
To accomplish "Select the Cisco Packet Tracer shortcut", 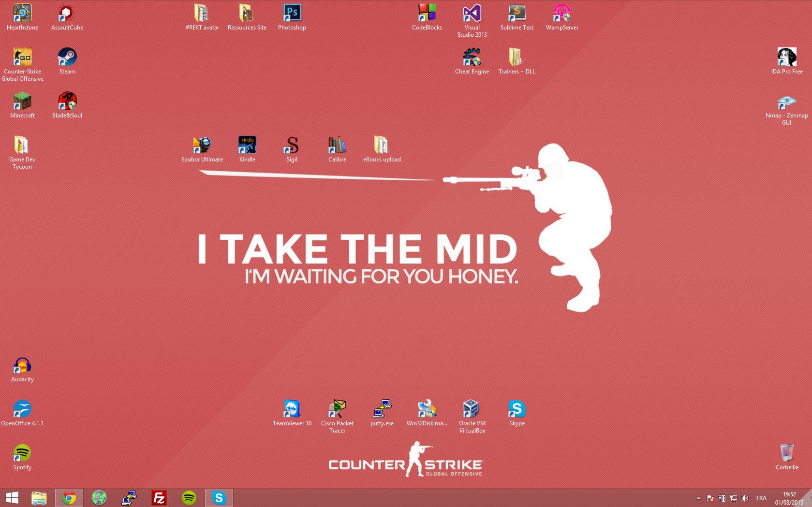I will (337, 417).
